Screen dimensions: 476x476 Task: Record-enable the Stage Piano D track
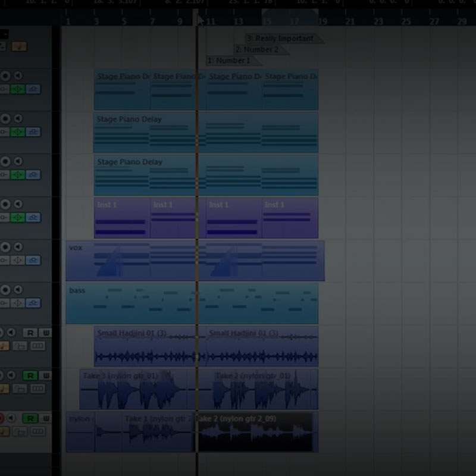pos(5,76)
